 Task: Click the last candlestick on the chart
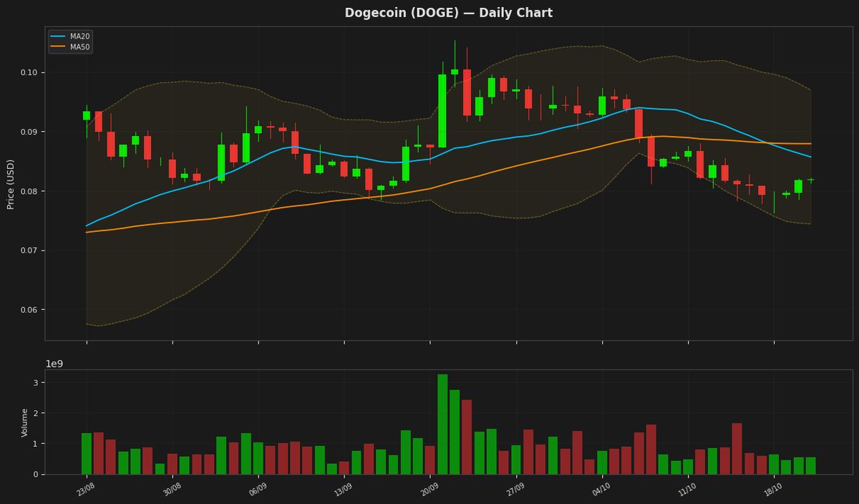pos(811,180)
